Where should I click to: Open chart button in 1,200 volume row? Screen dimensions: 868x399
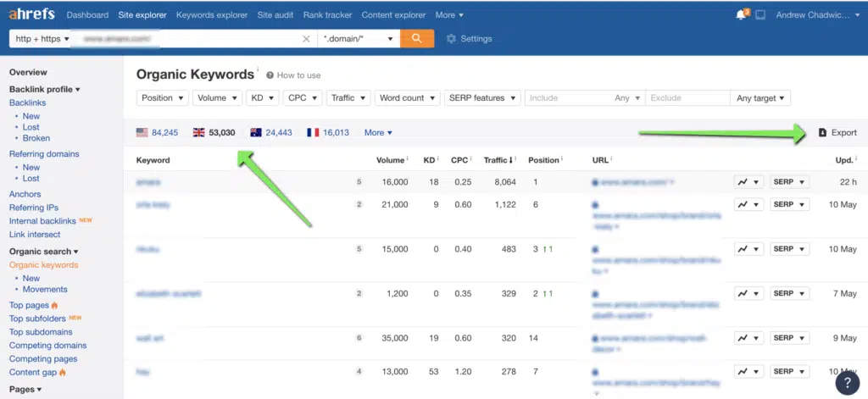(749, 293)
